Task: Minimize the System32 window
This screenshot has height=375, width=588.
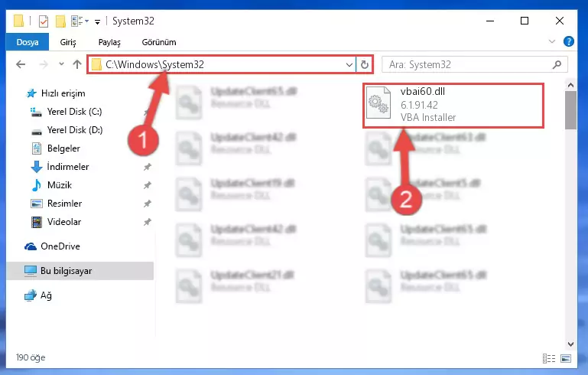Action: point(490,21)
